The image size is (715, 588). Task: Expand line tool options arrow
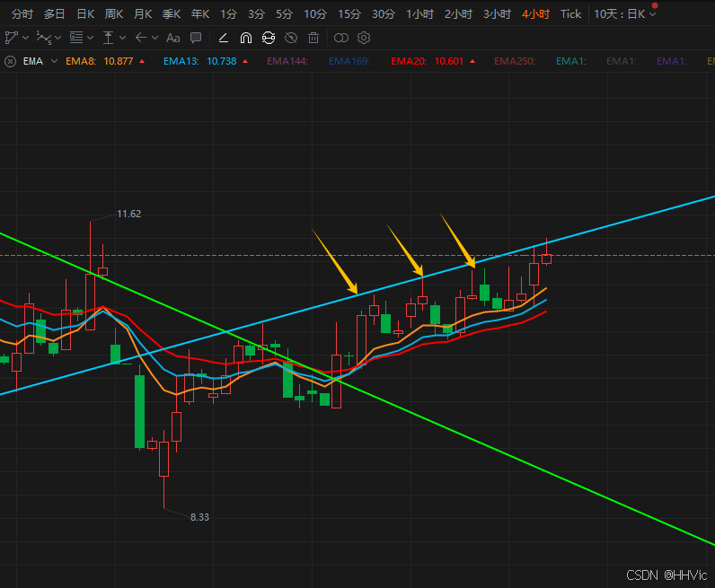click(25, 38)
